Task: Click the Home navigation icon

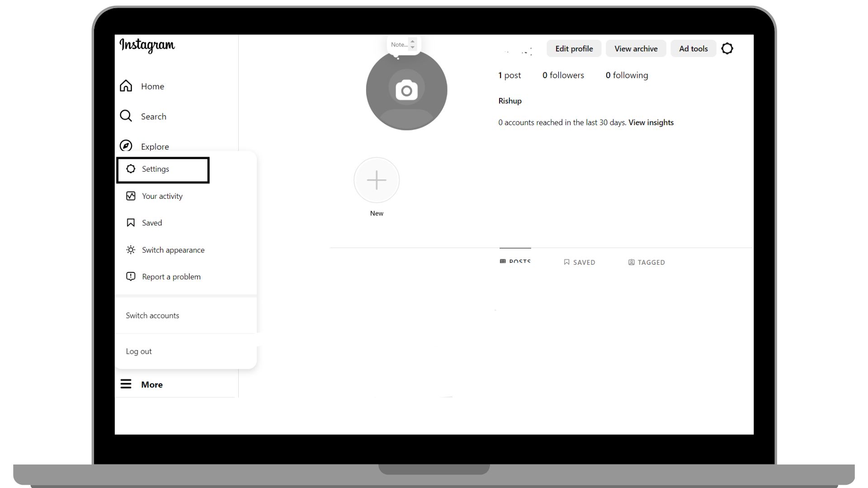Action: pyautogui.click(x=126, y=86)
